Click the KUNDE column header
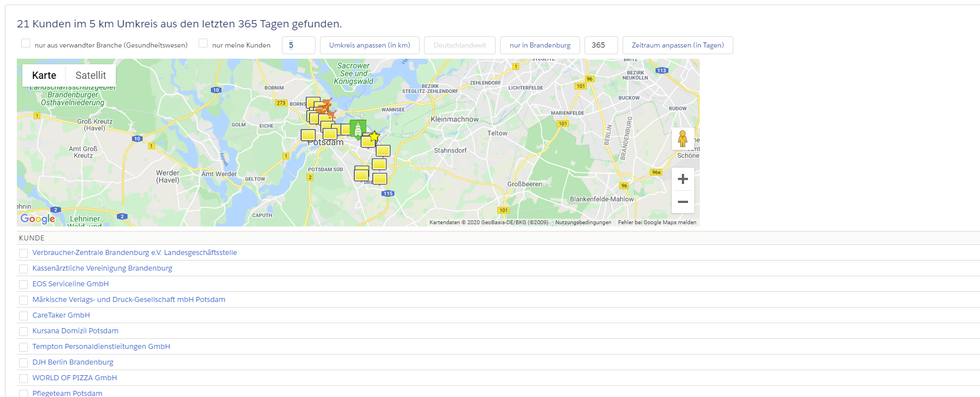This screenshot has width=980, height=397. tap(32, 238)
